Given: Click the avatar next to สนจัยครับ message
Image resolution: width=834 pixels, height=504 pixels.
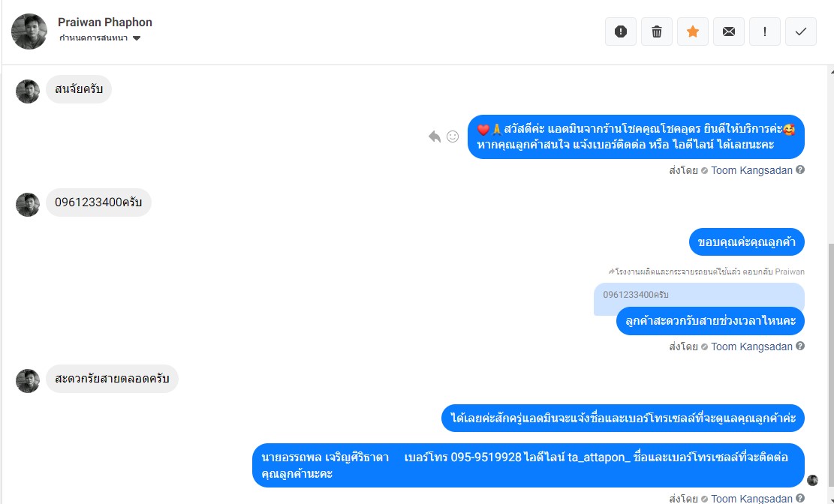Looking at the screenshot, I should pos(28,91).
